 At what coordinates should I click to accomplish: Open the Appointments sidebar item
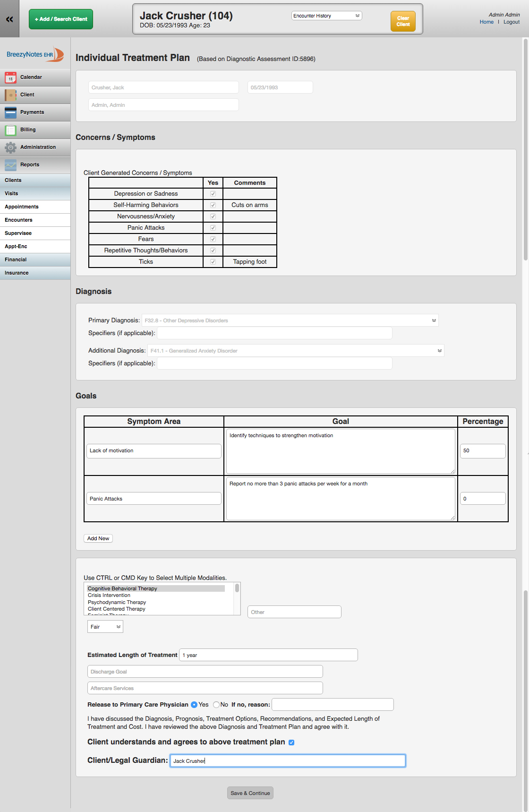coord(35,207)
